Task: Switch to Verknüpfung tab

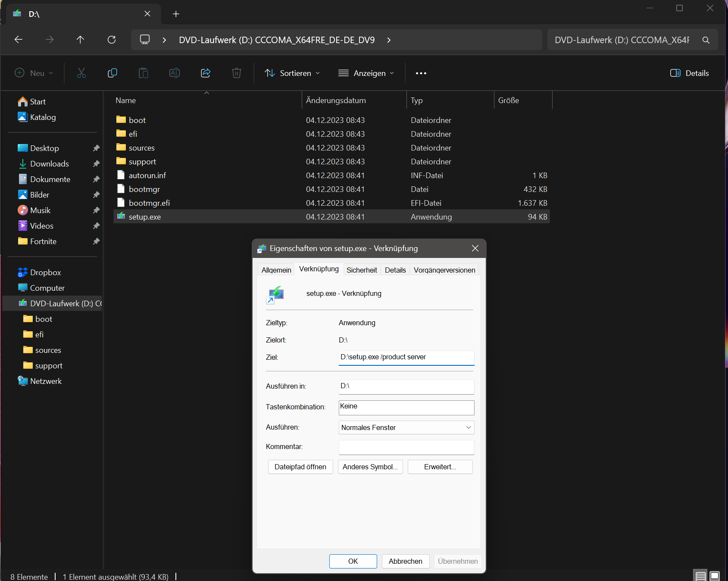Action: tap(319, 269)
